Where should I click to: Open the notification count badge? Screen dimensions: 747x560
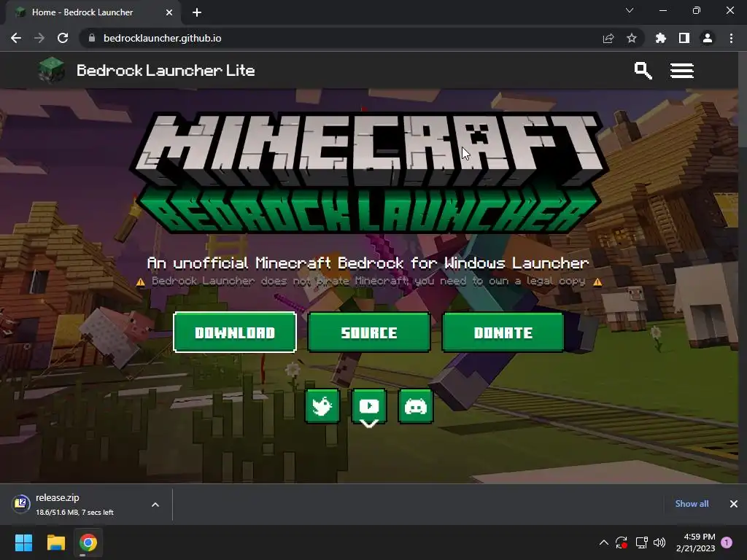pos(727,542)
